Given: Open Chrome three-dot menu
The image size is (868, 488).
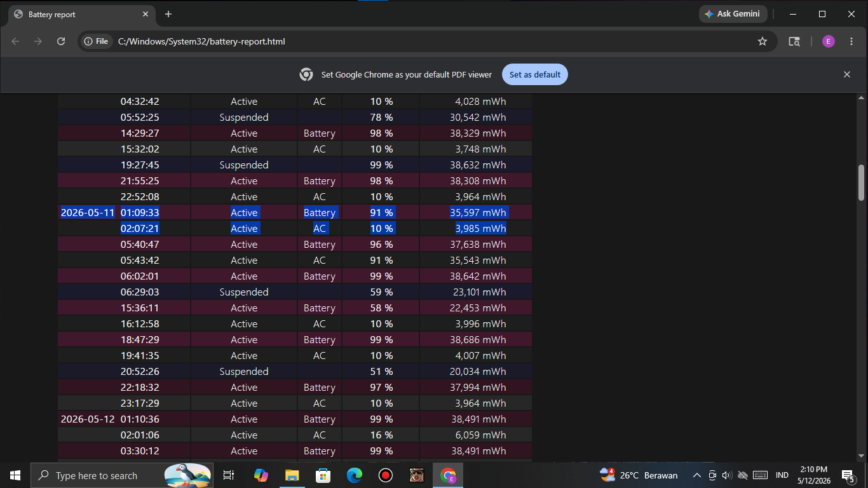Looking at the screenshot, I should click(851, 41).
